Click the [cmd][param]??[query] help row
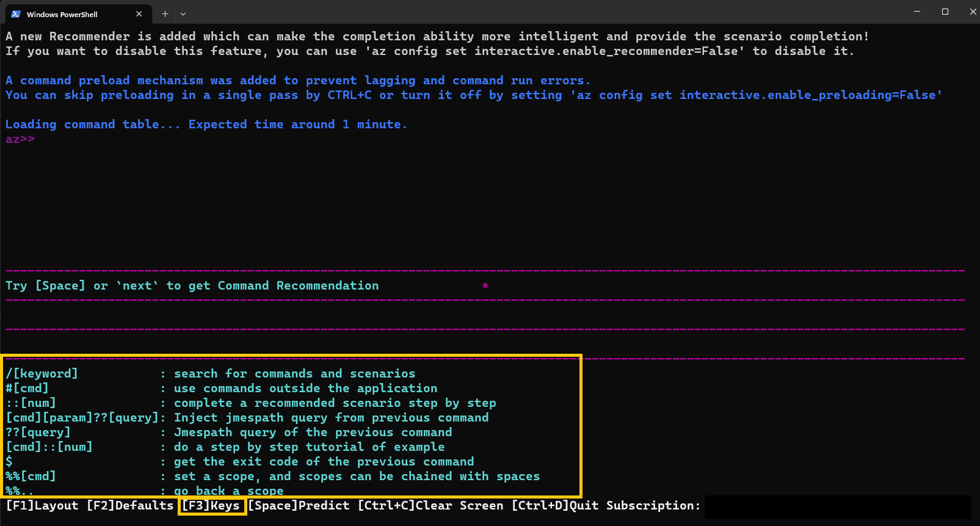Screen dimensions: 980x526 click(247, 418)
